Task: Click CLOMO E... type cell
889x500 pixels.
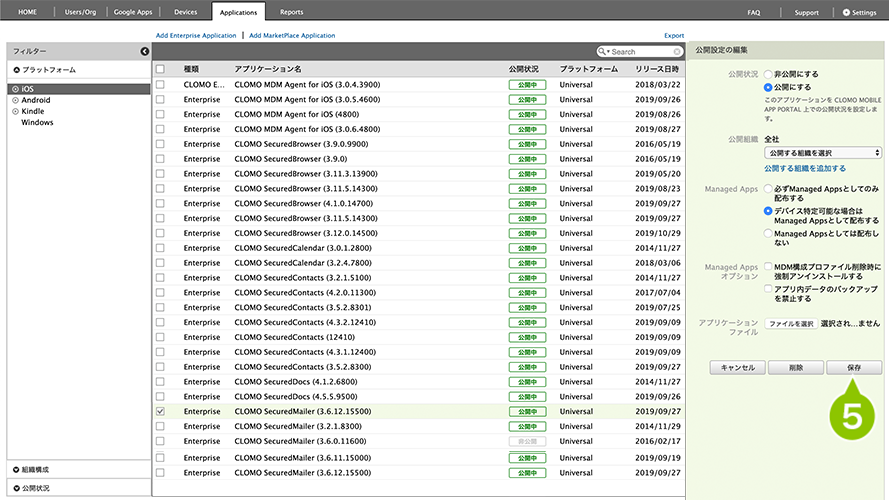Action: tap(204, 84)
